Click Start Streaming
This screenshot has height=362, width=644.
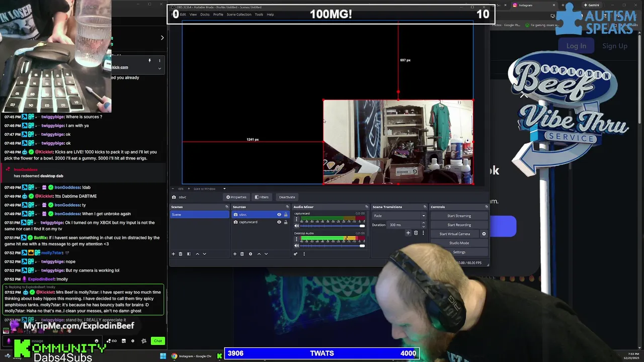click(459, 216)
